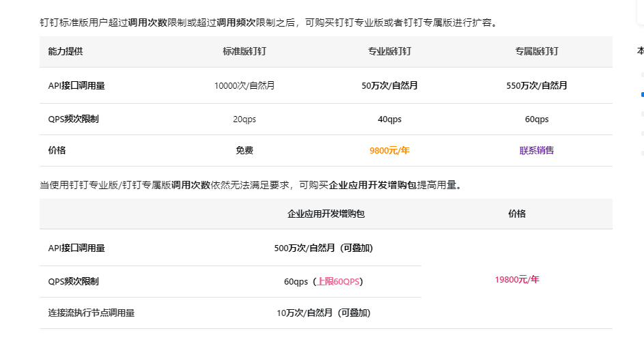
Task: Click the partially visible 本 outline heading
Action: pos(641,51)
